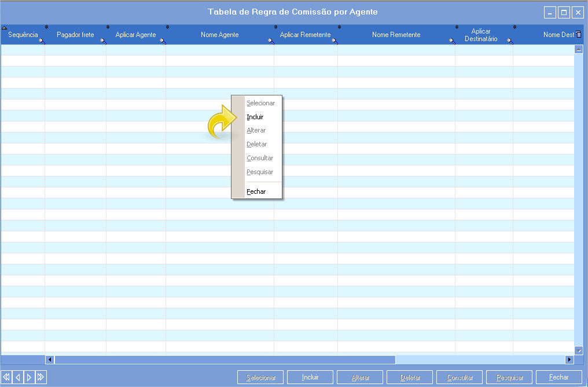
Task: Click the Nome Dest column header label
Action: (558, 35)
